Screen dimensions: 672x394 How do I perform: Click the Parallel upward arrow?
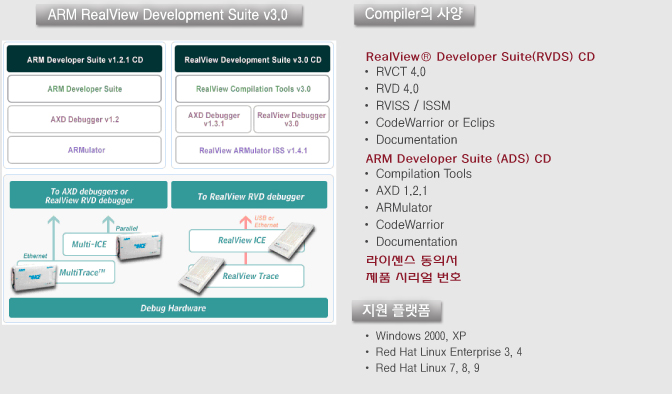pyautogui.click(x=108, y=225)
